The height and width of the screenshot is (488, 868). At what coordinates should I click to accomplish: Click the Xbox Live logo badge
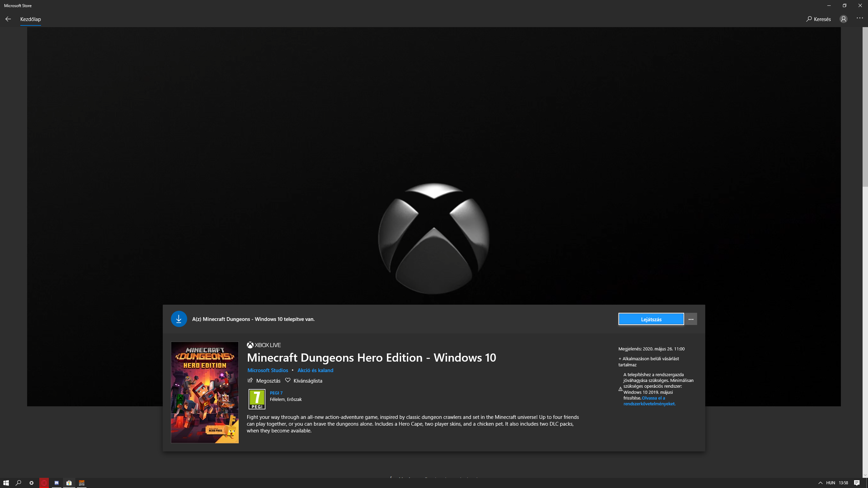(x=264, y=345)
